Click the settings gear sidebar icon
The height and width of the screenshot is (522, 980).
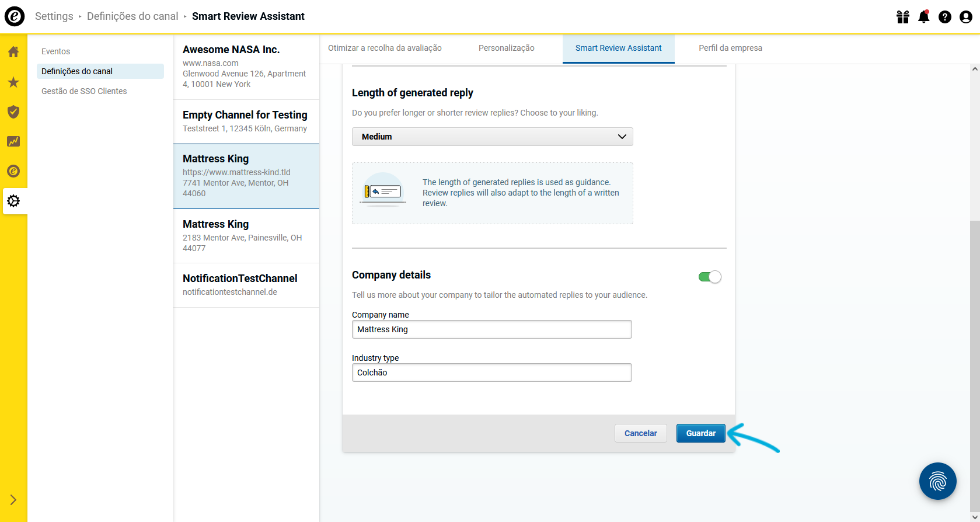click(13, 201)
